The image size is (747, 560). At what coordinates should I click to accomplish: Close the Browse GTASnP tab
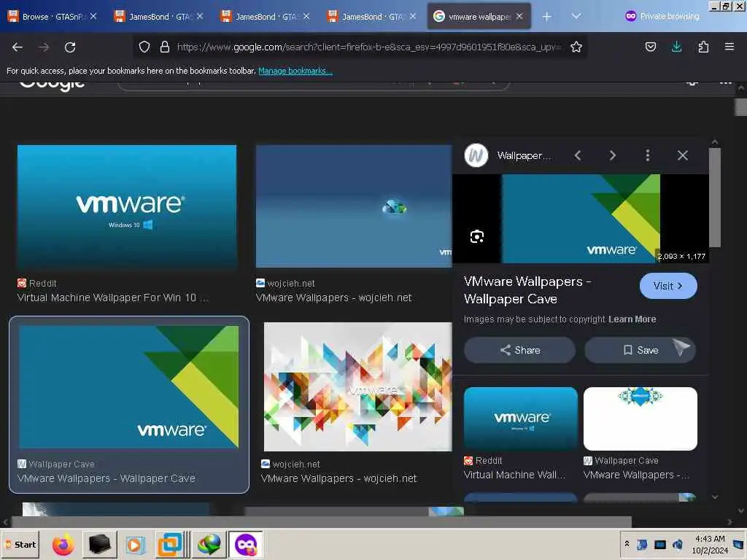coord(93,17)
